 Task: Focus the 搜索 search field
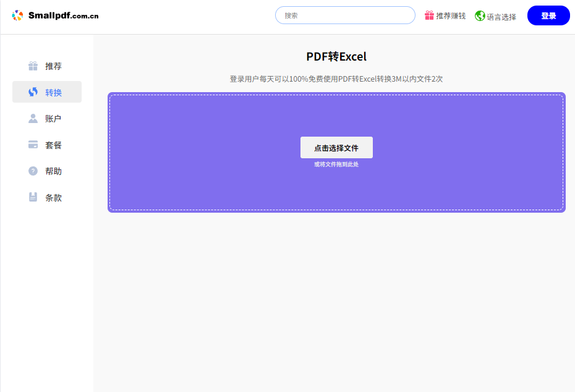click(345, 15)
